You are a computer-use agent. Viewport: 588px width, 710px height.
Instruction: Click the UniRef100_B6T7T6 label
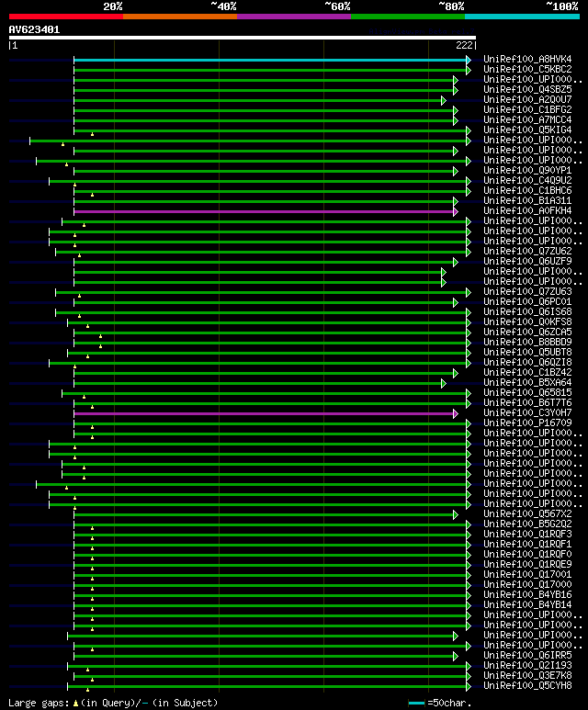pos(527,403)
